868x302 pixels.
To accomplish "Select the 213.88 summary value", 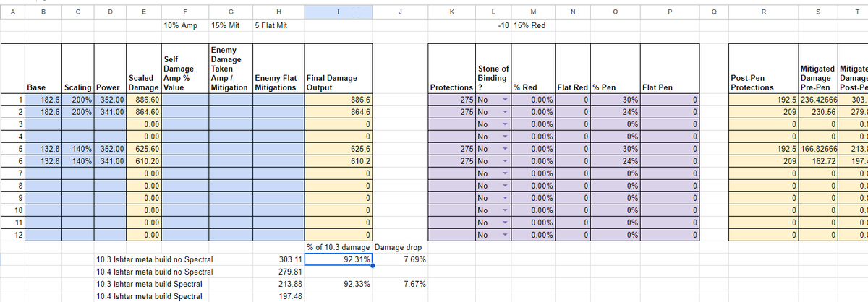I will [x=278, y=285].
